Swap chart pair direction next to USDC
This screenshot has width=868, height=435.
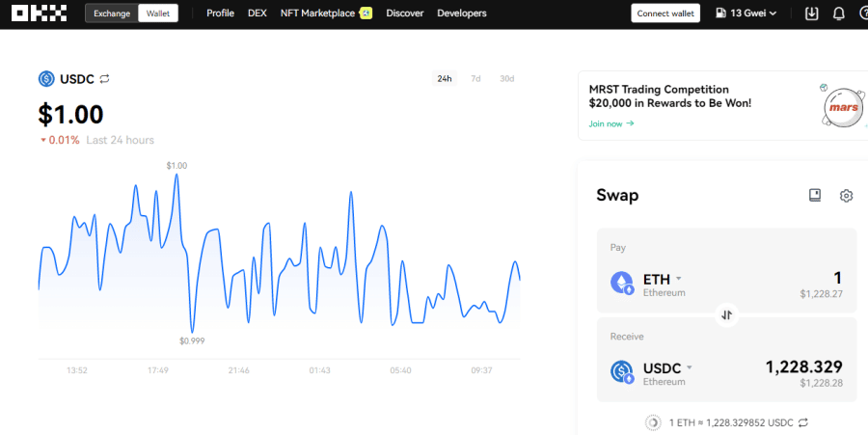[104, 78]
